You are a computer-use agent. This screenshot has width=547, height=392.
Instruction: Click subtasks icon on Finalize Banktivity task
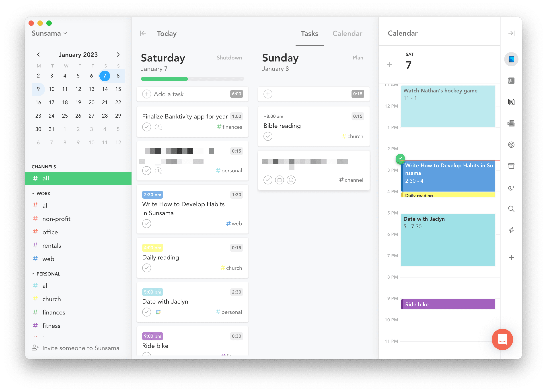tap(158, 127)
